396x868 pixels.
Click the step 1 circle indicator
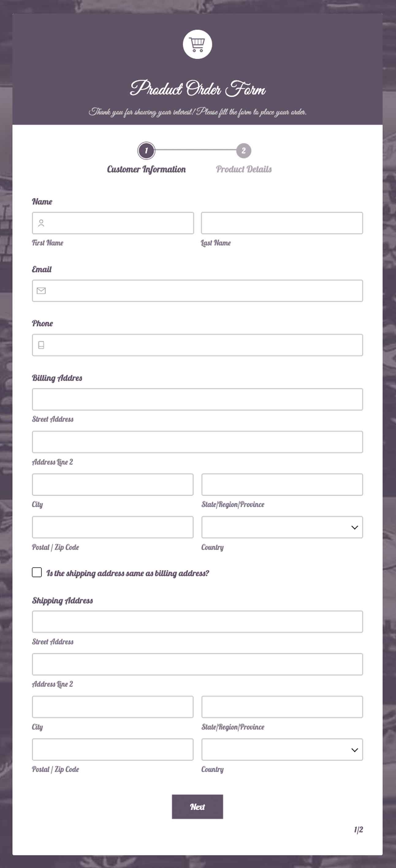tap(146, 151)
